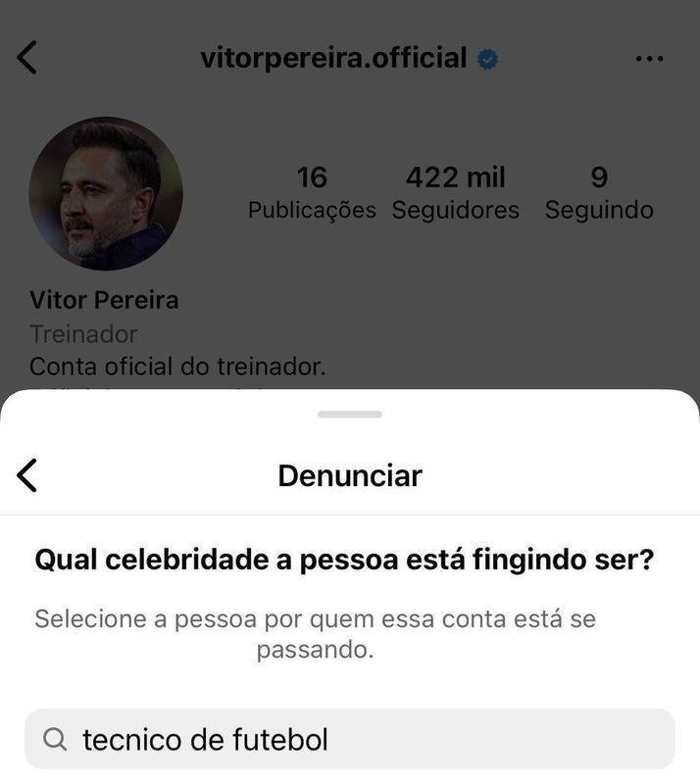This screenshot has width=700, height=784.
Task: Select the name Vitor Pereira in the bio
Action: pos(106,301)
